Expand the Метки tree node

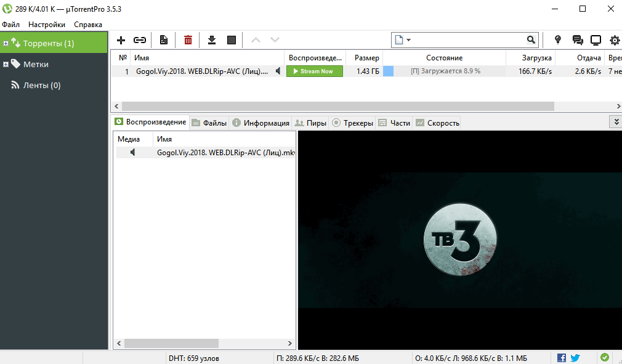pos(6,64)
